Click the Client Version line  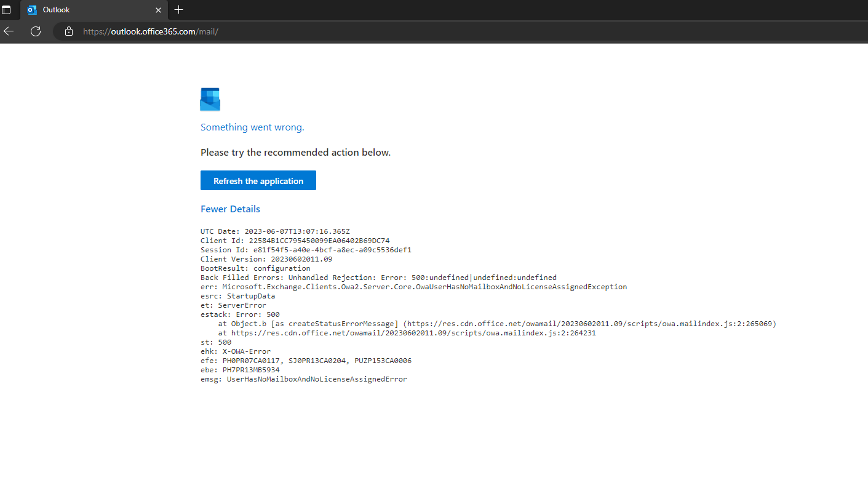coord(266,259)
